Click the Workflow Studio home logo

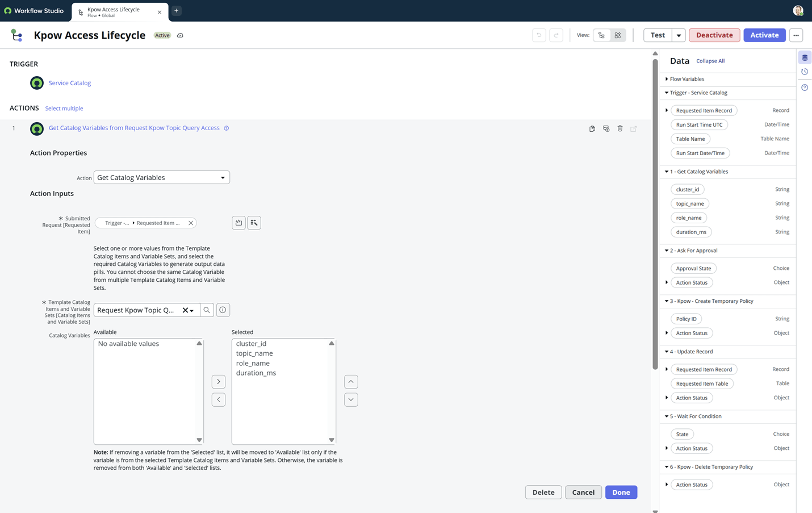tap(34, 11)
